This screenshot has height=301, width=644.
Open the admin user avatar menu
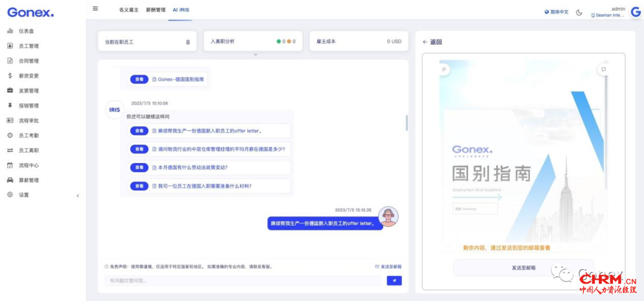point(636,12)
